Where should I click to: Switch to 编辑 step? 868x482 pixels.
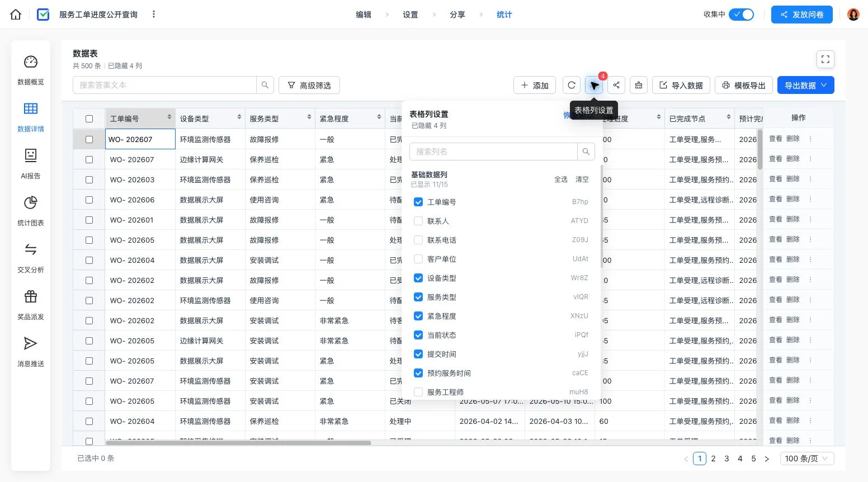[x=364, y=15]
